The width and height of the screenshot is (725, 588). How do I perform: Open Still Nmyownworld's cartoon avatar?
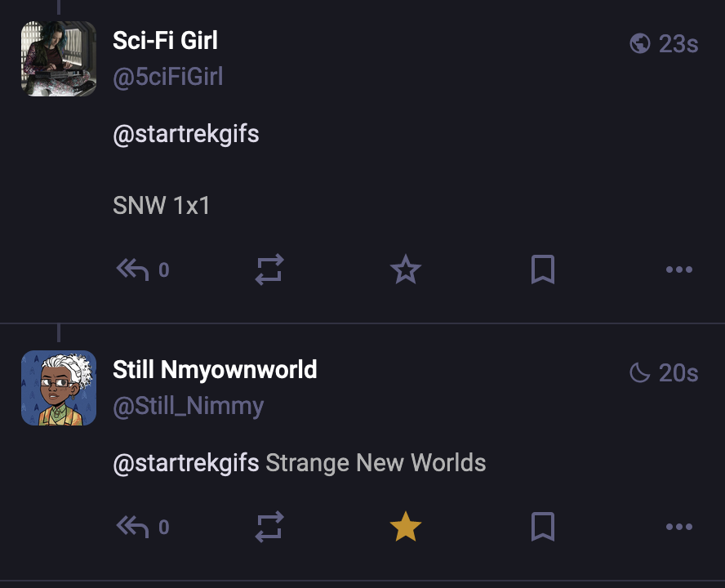click(x=59, y=388)
